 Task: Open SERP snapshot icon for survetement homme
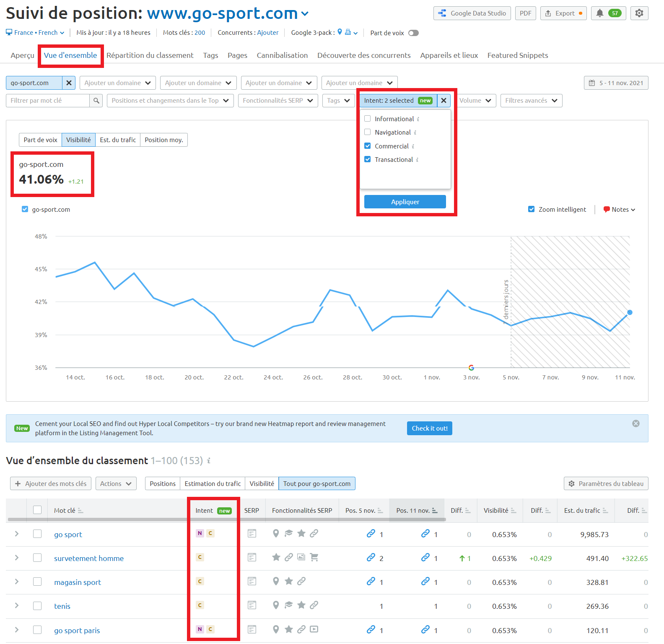coord(252,558)
